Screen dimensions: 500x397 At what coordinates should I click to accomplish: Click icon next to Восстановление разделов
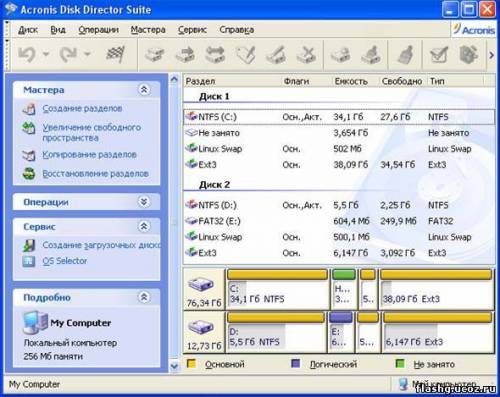point(29,174)
